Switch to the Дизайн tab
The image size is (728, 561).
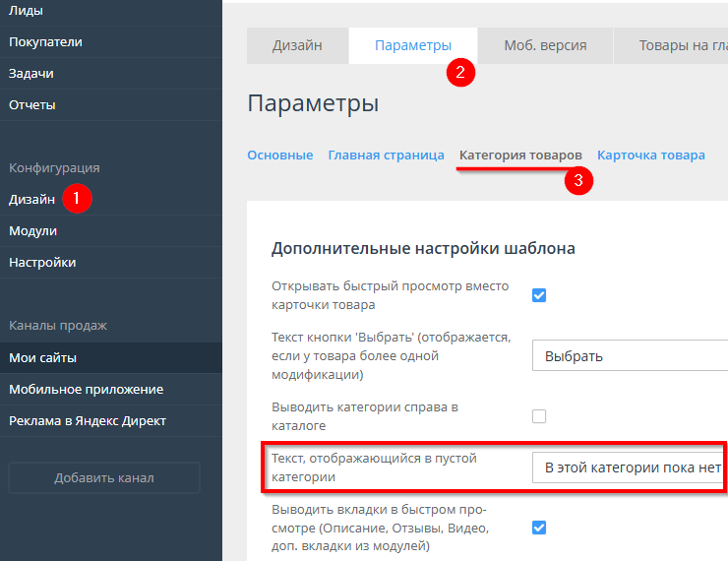(x=297, y=45)
